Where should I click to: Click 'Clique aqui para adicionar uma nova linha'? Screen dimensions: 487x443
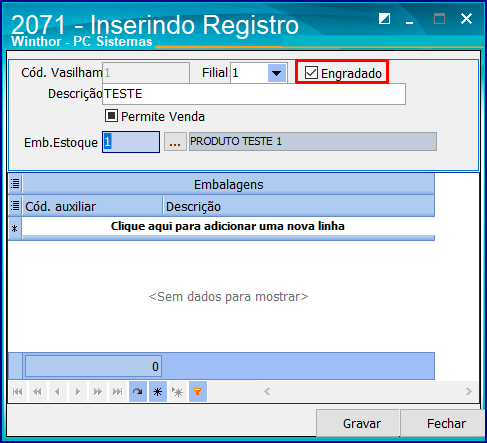pyautogui.click(x=228, y=226)
